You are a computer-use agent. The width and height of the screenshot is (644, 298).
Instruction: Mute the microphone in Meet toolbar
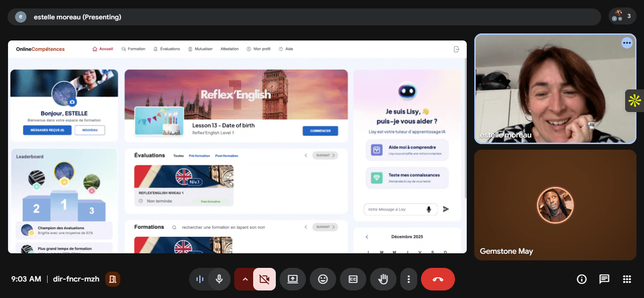click(x=219, y=279)
